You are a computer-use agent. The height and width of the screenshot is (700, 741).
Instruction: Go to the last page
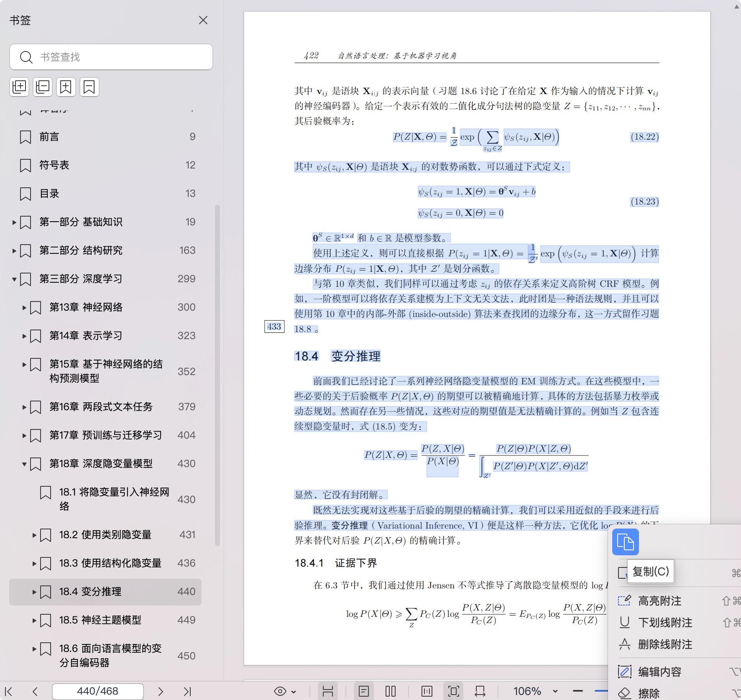(187, 692)
